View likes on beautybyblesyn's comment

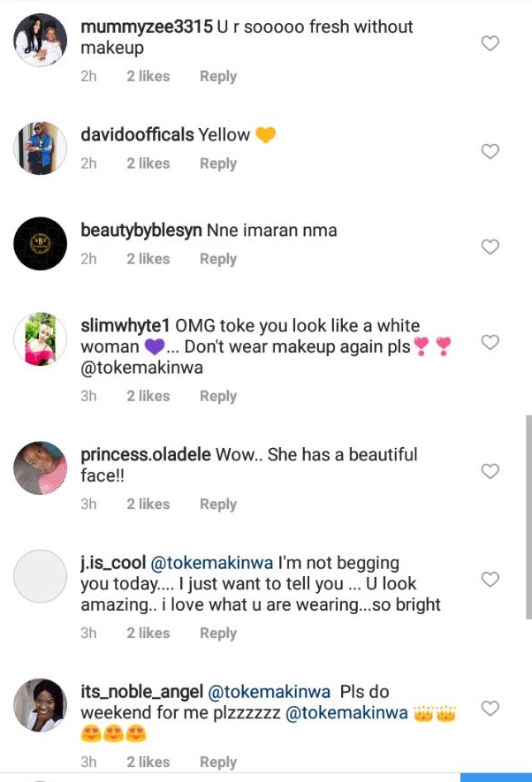(148, 259)
